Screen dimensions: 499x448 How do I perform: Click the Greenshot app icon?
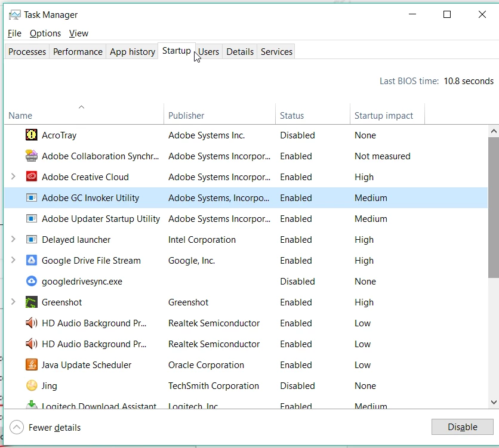(31, 302)
